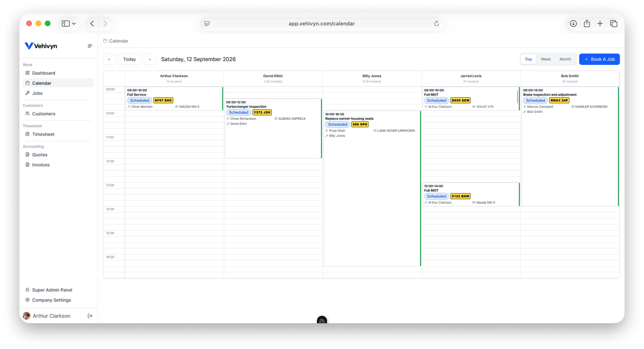The image size is (644, 349).
Task: Open the Turbocharger inspection job
Action: pos(273,129)
